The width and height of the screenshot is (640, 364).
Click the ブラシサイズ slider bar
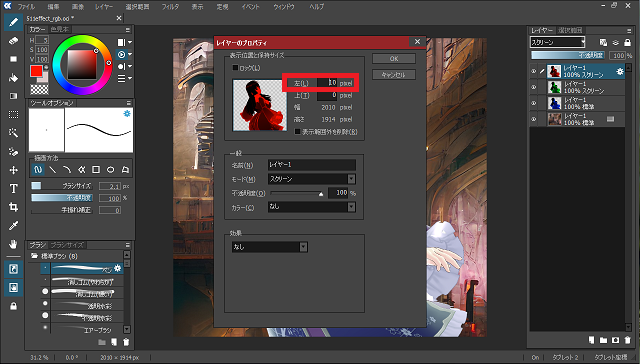62,186
